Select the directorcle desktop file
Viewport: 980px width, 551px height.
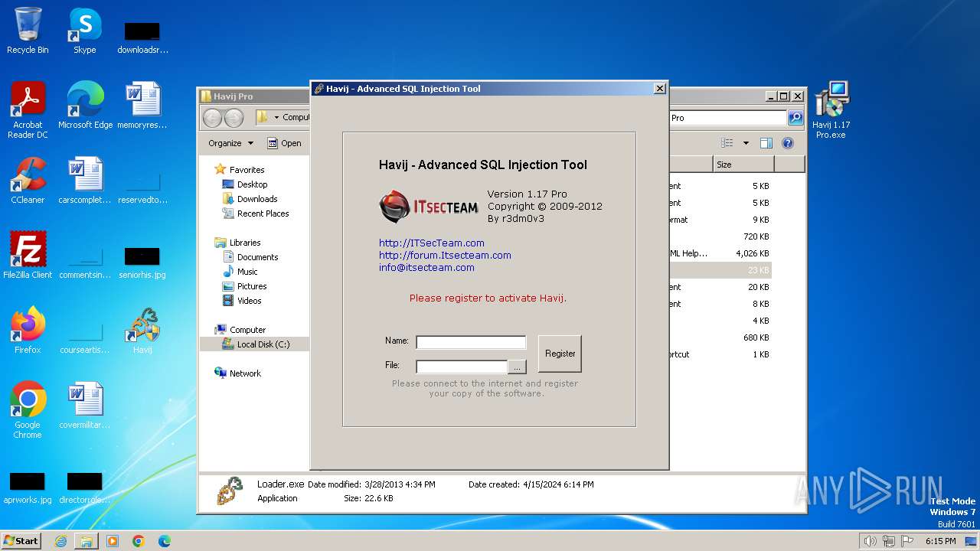85,487
